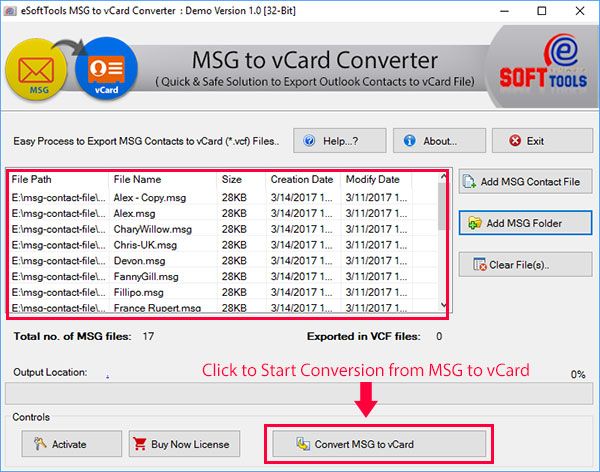
Task: Click the Exported in VCF files value 0
Action: coord(439,336)
